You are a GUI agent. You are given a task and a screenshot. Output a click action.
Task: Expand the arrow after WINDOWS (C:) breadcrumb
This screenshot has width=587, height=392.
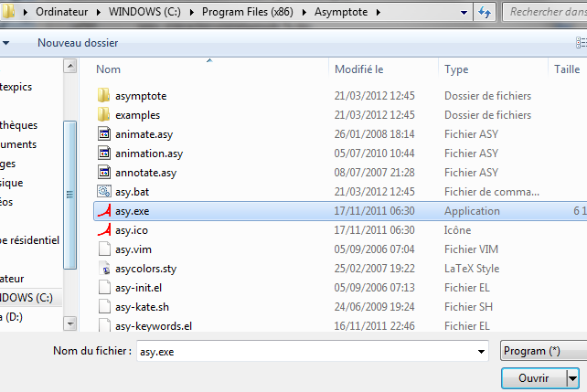point(192,13)
